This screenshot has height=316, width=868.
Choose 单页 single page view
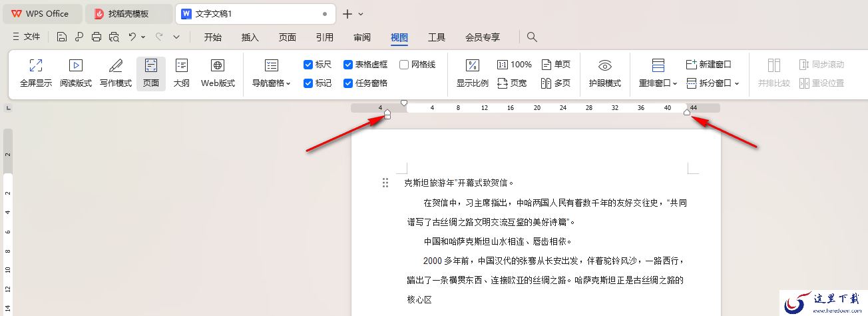click(556, 65)
